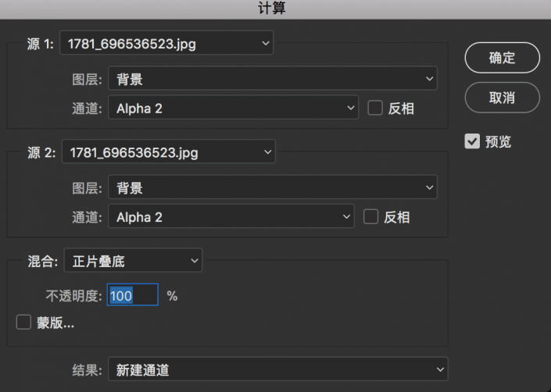Open the 结果 新建通道 dropdown

click(x=277, y=369)
